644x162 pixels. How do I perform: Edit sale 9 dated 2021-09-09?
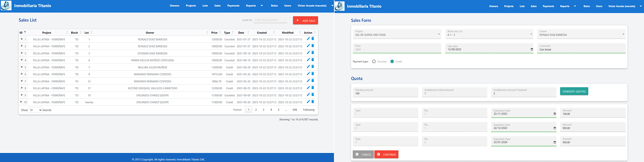click(308, 95)
